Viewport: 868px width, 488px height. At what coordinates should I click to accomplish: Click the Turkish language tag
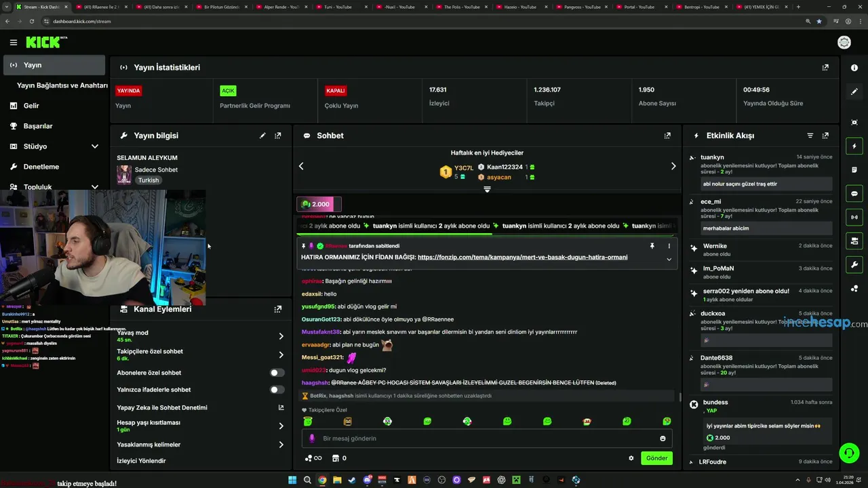pyautogui.click(x=149, y=180)
